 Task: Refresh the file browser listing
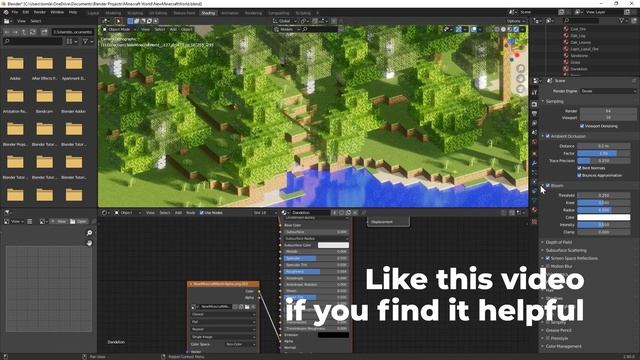[x=33, y=32]
